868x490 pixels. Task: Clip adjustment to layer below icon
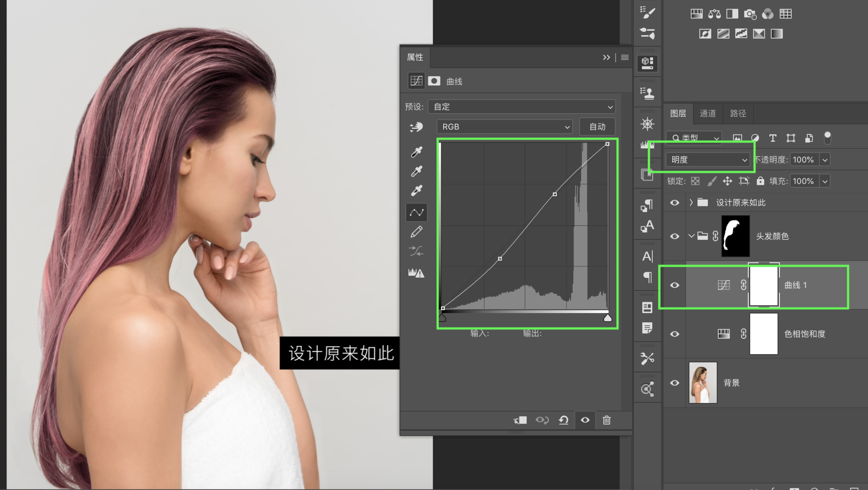coord(520,420)
